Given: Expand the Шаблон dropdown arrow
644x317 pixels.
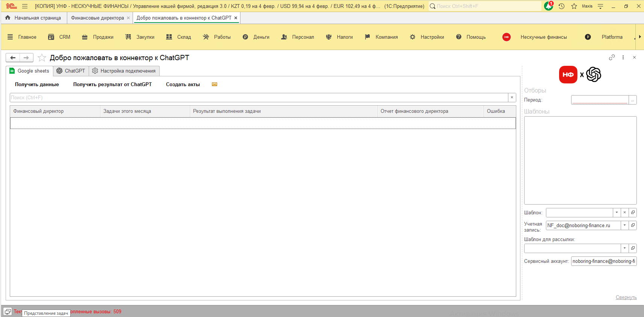Looking at the screenshot, I should 617,212.
